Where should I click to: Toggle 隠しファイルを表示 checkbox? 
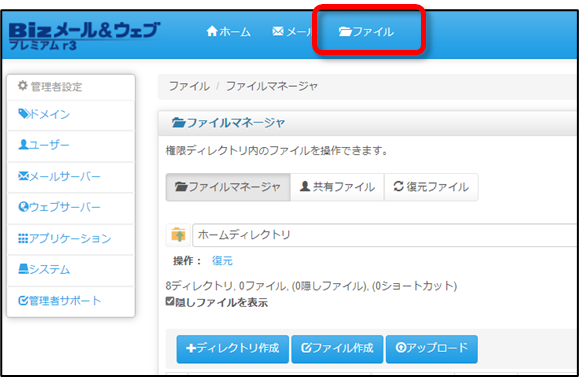click(170, 301)
